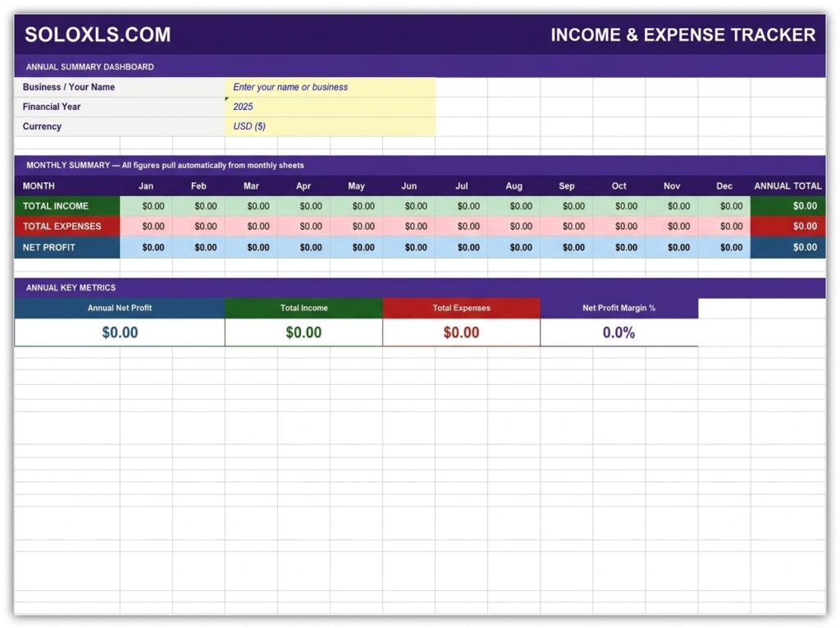The width and height of the screenshot is (840, 628).
Task: Select the Financial Year cell showing 2025
Action: coord(330,107)
